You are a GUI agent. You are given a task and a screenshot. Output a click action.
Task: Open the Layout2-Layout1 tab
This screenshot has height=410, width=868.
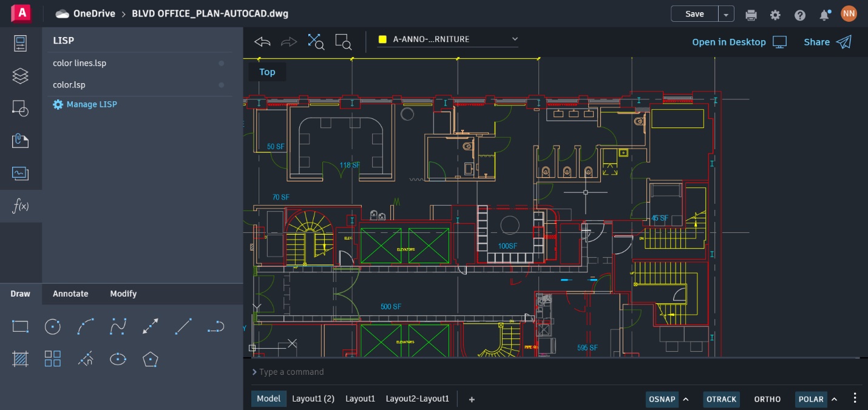click(417, 398)
